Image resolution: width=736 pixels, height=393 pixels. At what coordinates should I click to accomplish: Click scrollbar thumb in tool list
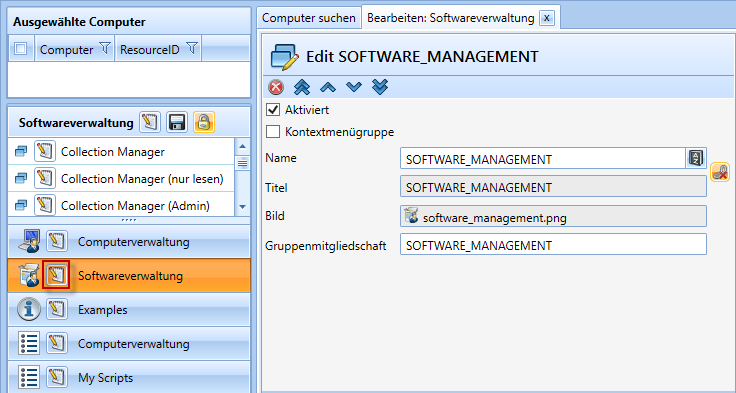[x=242, y=163]
